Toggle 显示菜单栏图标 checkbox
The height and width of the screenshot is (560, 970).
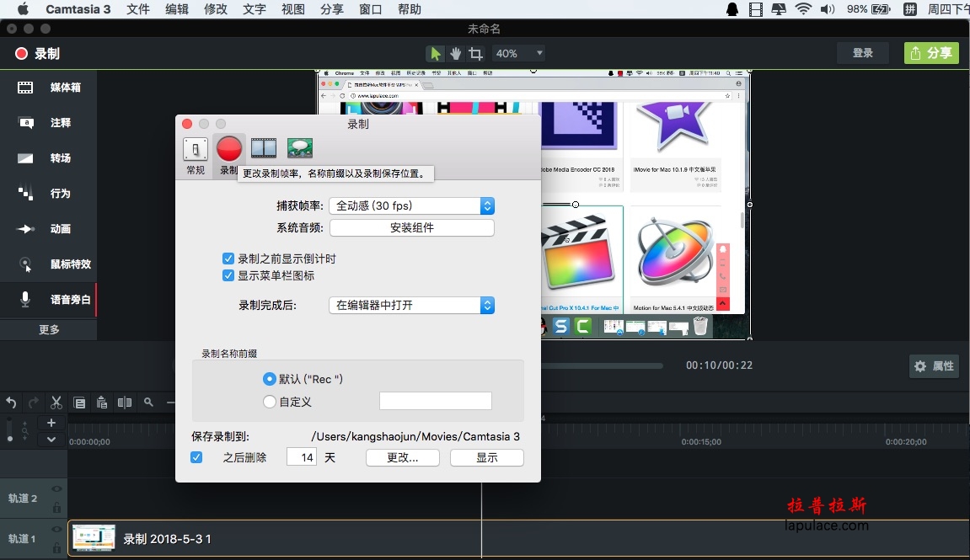(x=228, y=275)
